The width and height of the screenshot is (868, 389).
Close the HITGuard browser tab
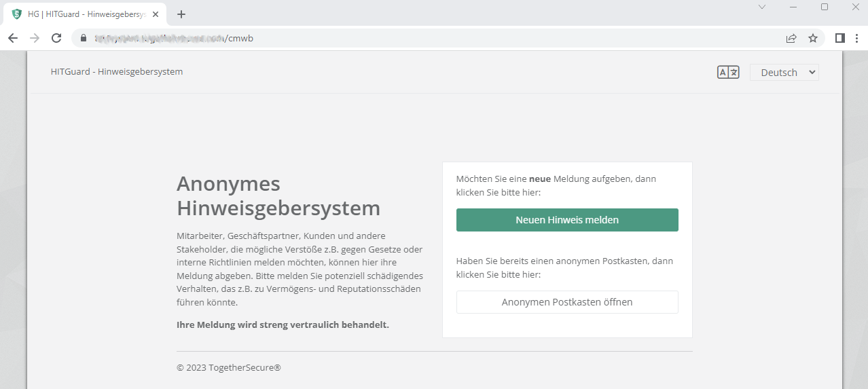pyautogui.click(x=156, y=14)
